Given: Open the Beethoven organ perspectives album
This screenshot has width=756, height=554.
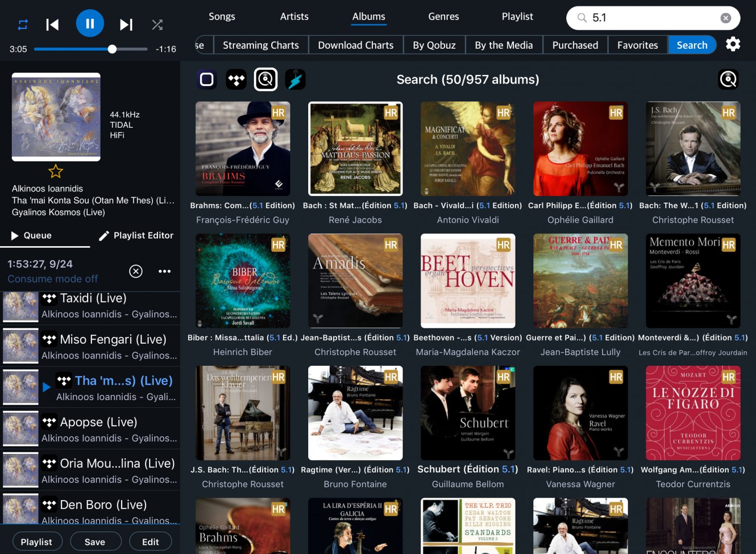Looking at the screenshot, I should (468, 281).
